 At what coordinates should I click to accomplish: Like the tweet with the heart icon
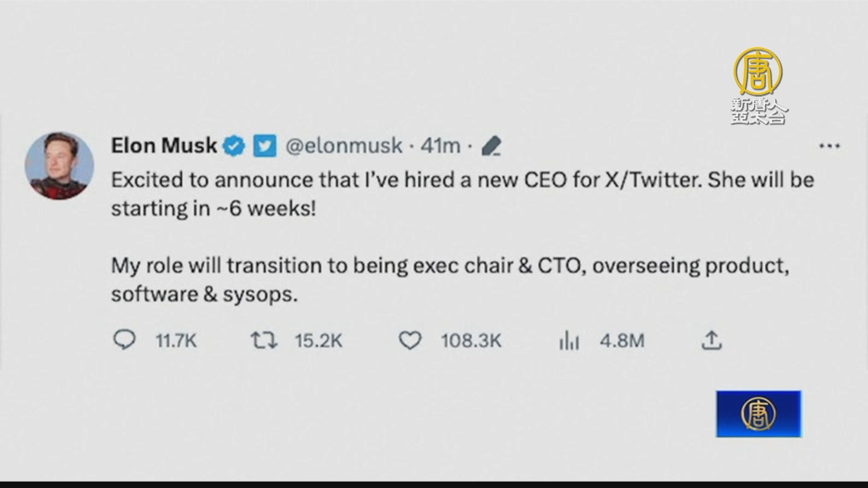click(x=410, y=340)
